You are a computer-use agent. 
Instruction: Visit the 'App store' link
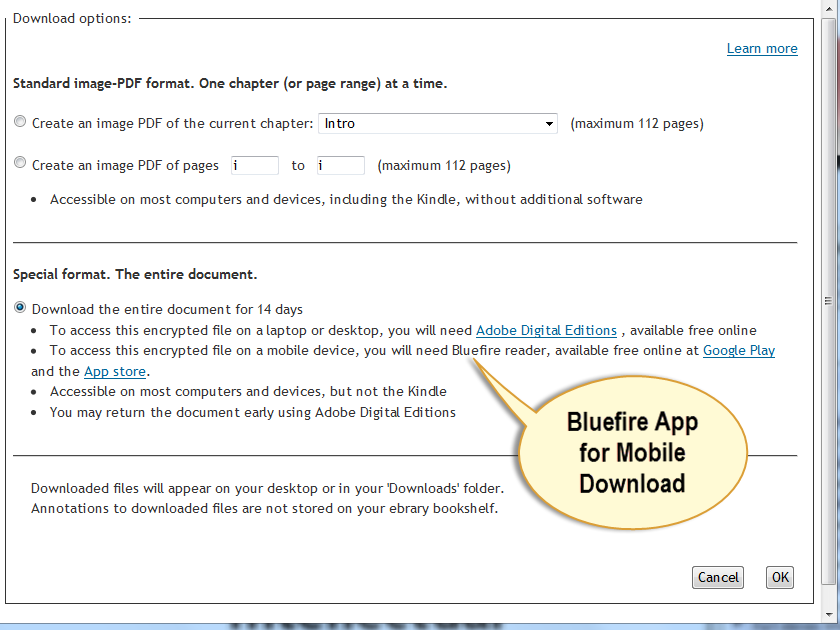[x=113, y=371]
